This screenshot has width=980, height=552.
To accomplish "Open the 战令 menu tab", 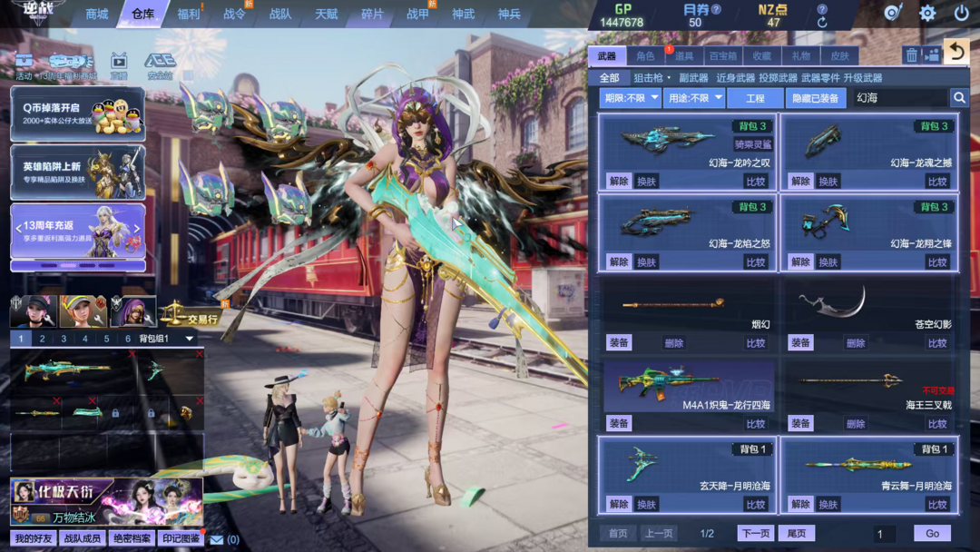I will point(234,14).
